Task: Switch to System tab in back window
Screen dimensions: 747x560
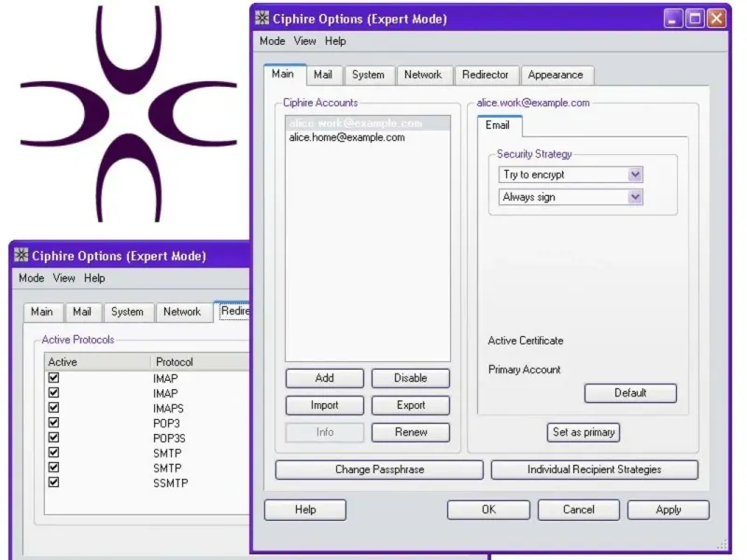Action: 129,312
